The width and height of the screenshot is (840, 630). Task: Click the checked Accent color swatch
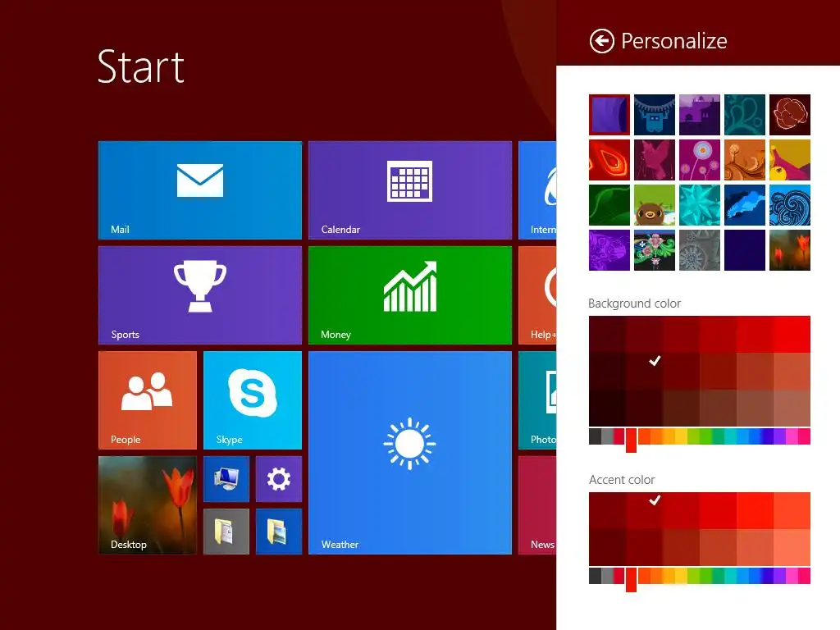click(644, 510)
